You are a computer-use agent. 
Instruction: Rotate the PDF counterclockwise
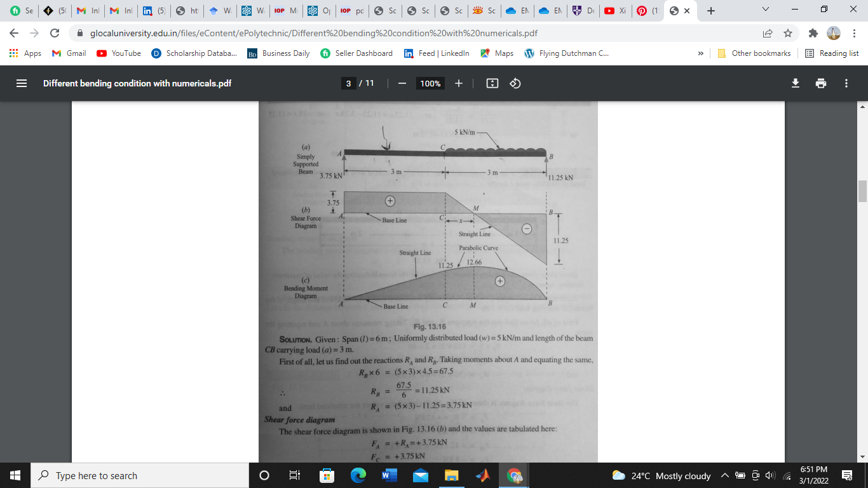coord(515,83)
